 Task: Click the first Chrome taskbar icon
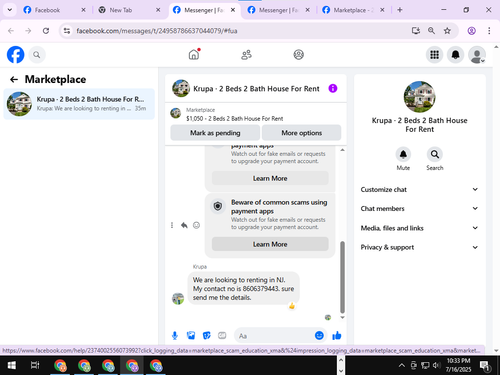[60, 366]
